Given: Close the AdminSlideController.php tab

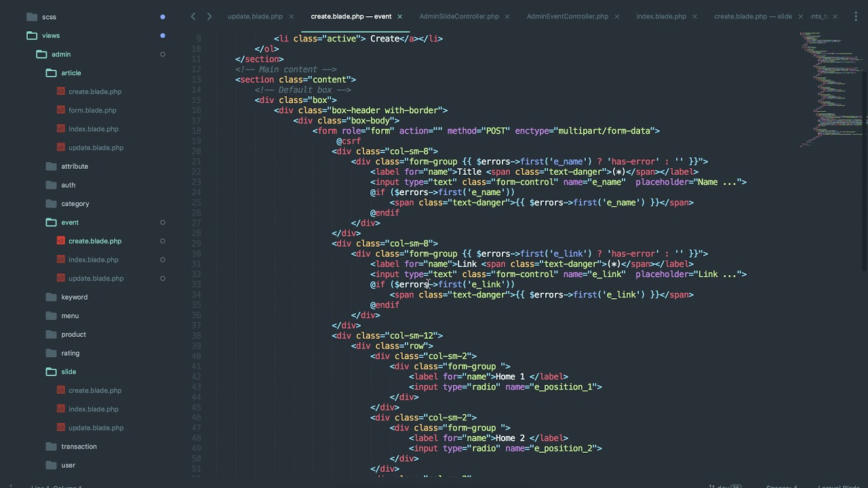Looking at the screenshot, I should [507, 16].
